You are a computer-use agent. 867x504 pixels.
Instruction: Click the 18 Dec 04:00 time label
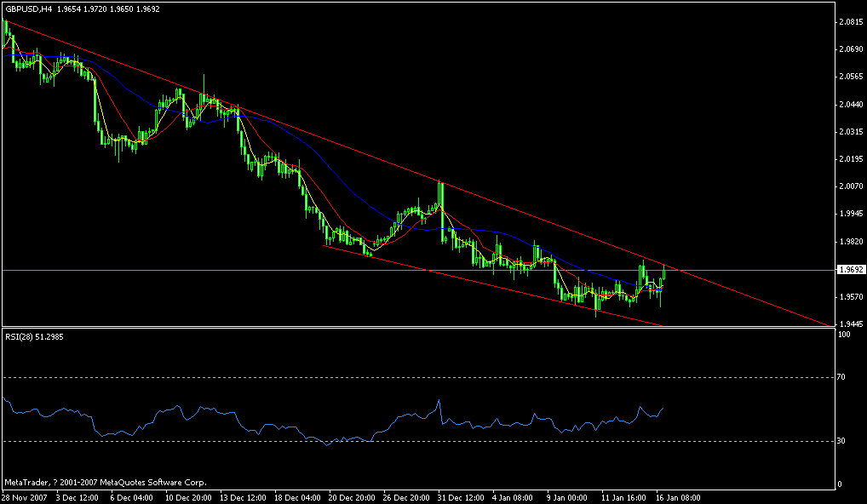pos(296,498)
